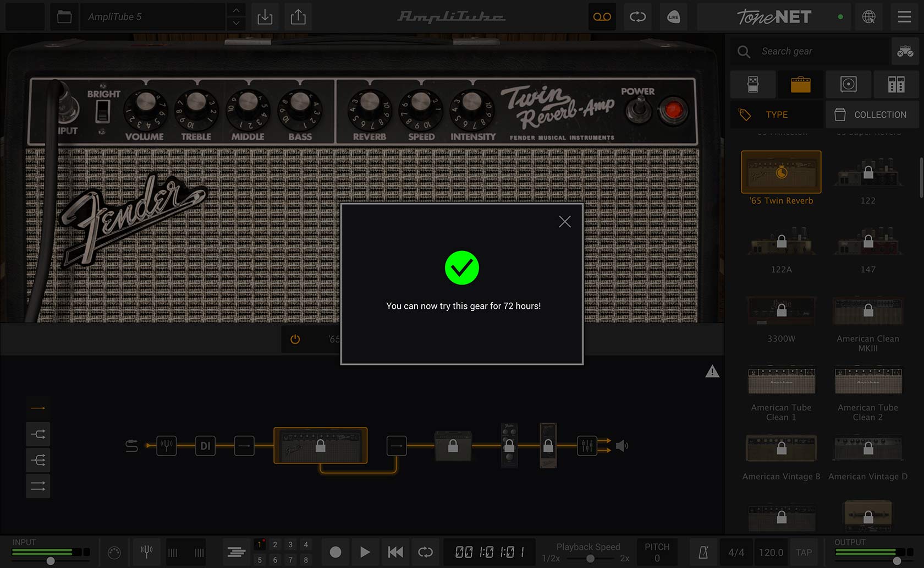This screenshot has width=924, height=568.
Task: Dismiss the 72 hours trial dialog
Action: [x=564, y=221]
